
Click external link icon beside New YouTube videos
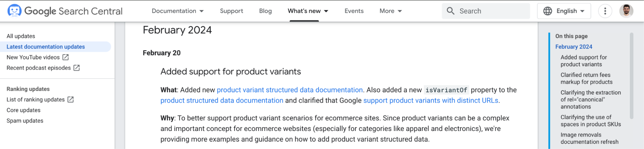(65, 57)
